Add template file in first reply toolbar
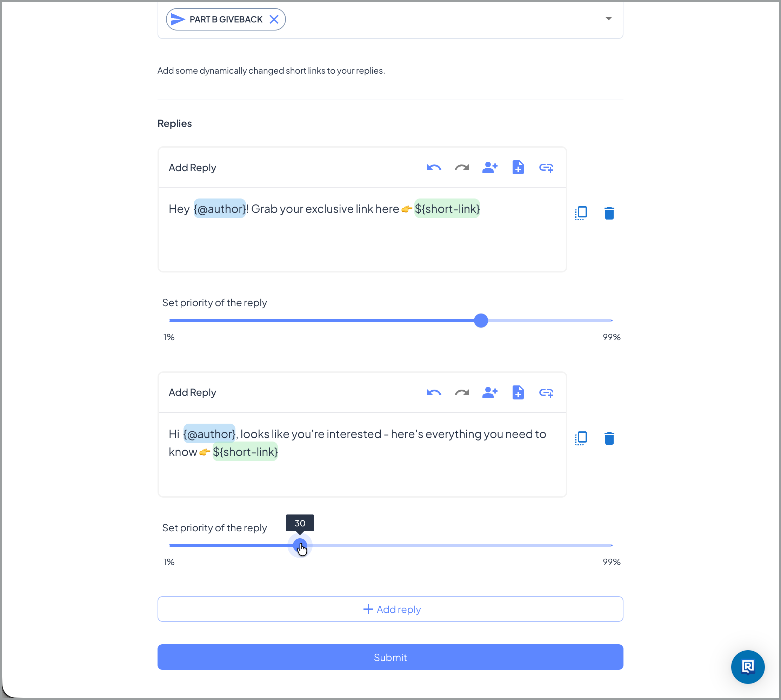This screenshot has width=781, height=700. pos(518,168)
